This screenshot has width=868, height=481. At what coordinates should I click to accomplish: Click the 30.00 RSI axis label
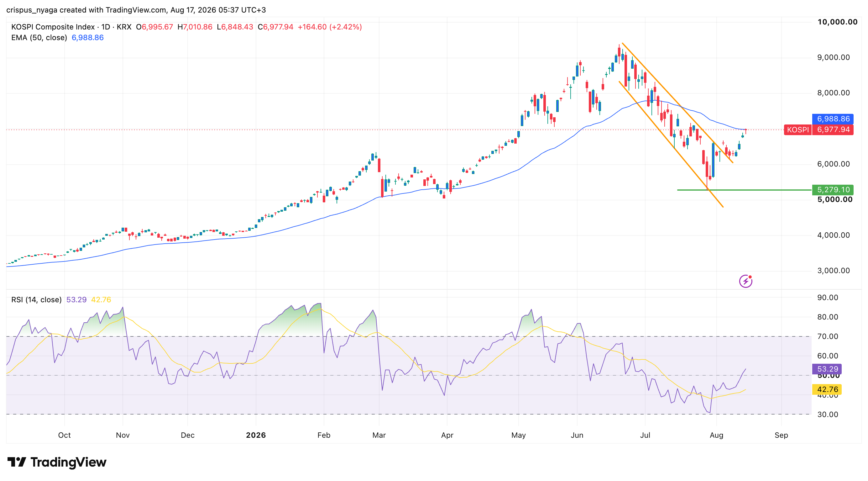pyautogui.click(x=828, y=414)
